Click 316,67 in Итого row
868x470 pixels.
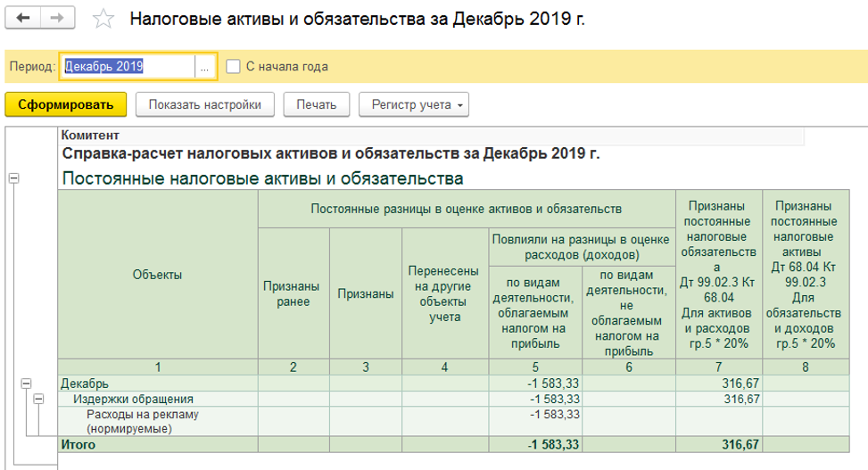(x=719, y=444)
